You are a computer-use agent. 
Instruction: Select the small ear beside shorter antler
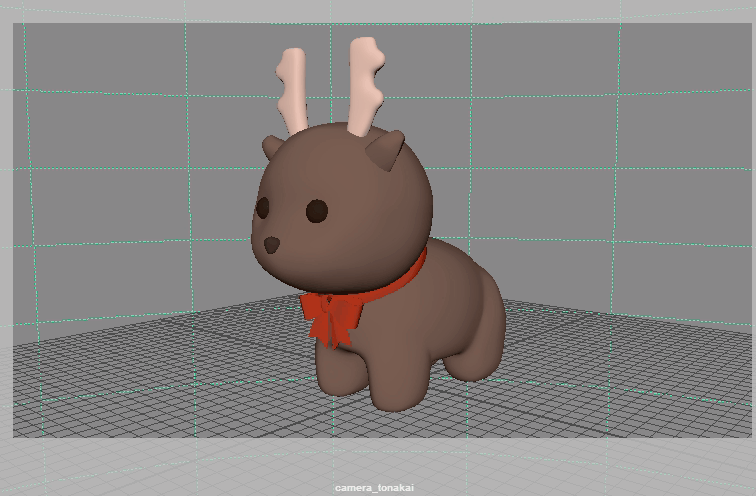[x=271, y=147]
